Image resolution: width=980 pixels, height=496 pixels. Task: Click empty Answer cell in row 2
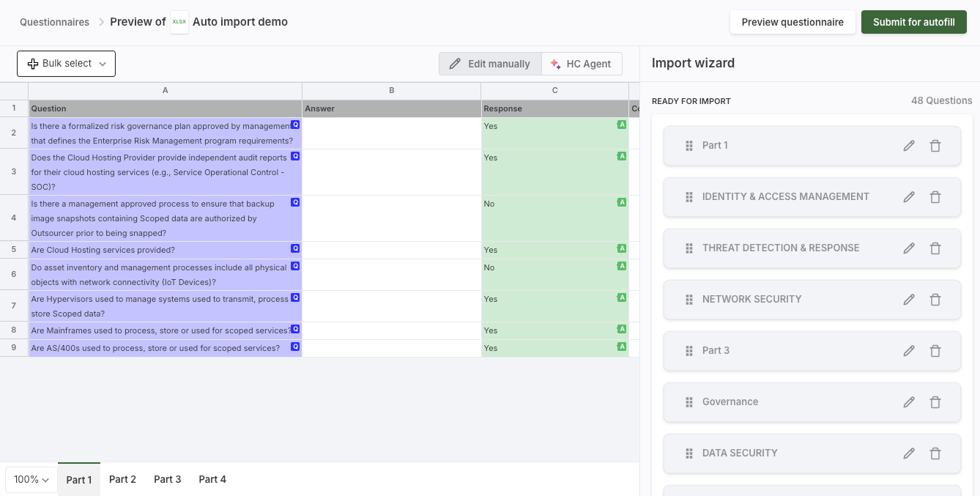pyautogui.click(x=392, y=133)
